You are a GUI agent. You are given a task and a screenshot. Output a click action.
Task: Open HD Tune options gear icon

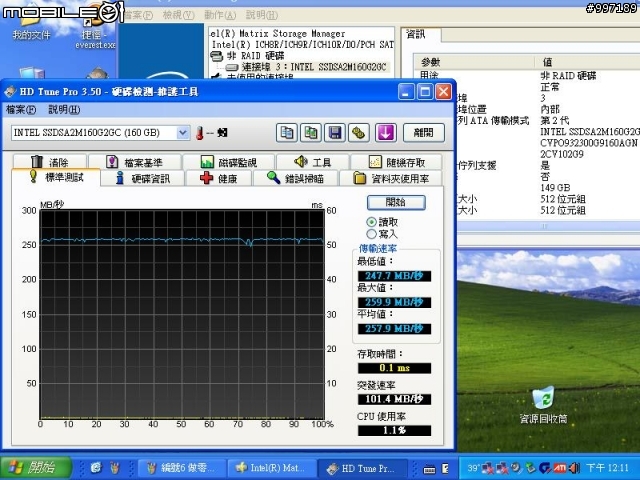(x=359, y=133)
